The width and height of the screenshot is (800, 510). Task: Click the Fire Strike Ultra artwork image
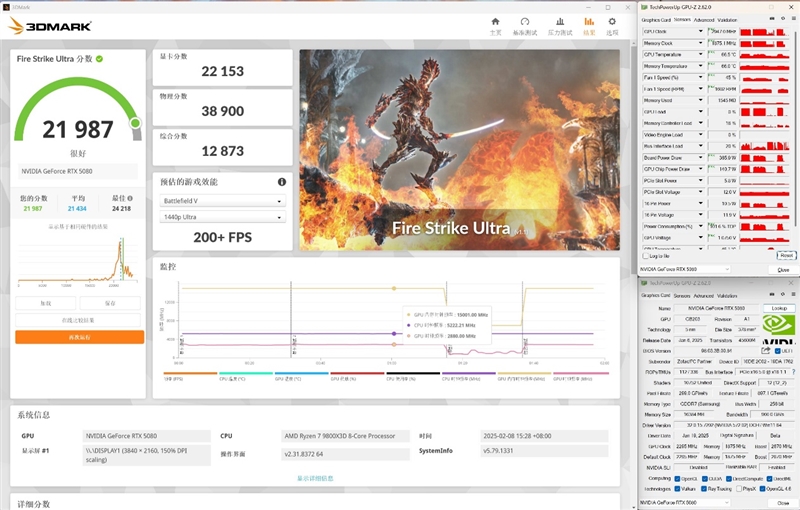point(459,150)
